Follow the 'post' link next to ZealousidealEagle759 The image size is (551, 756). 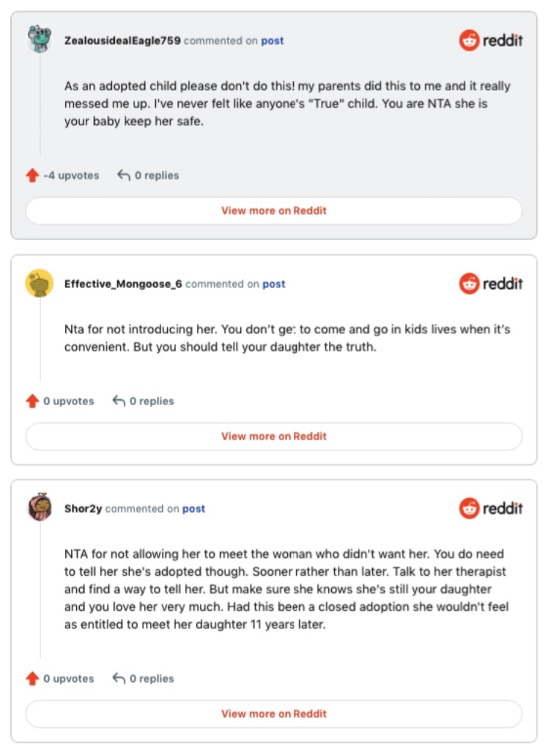coord(273,41)
